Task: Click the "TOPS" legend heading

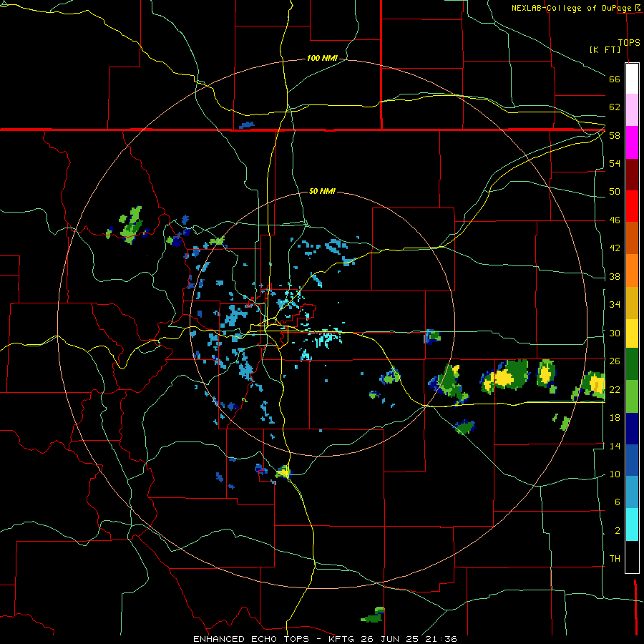Action: coord(629,42)
